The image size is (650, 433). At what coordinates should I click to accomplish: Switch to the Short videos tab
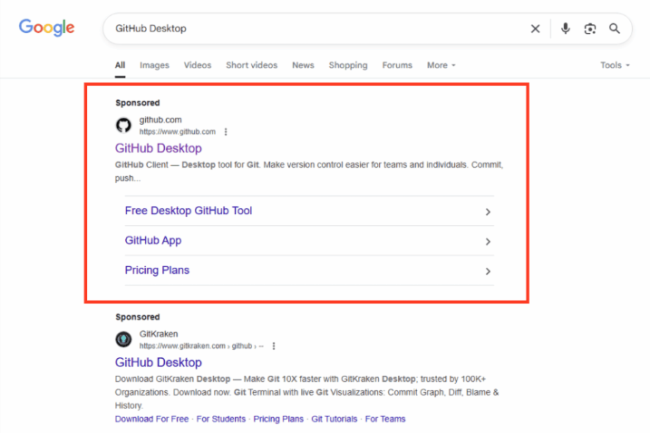tap(251, 66)
